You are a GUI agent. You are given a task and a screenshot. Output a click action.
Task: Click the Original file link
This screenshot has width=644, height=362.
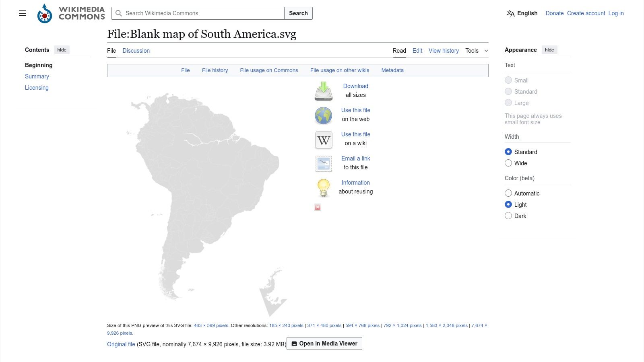(121, 344)
